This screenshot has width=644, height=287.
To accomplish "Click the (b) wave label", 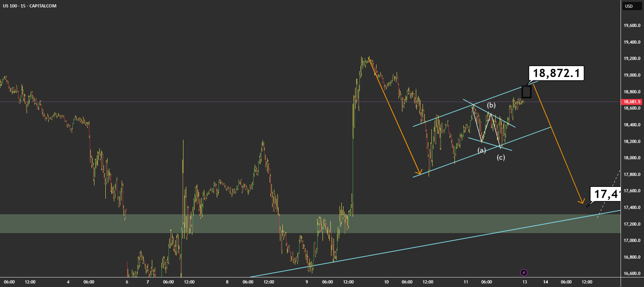I will tap(491, 105).
